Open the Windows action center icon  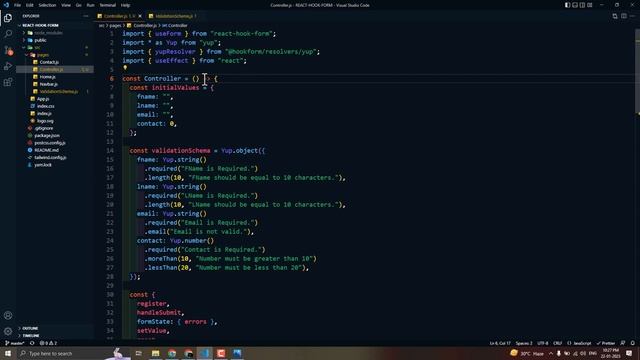(x=629, y=353)
